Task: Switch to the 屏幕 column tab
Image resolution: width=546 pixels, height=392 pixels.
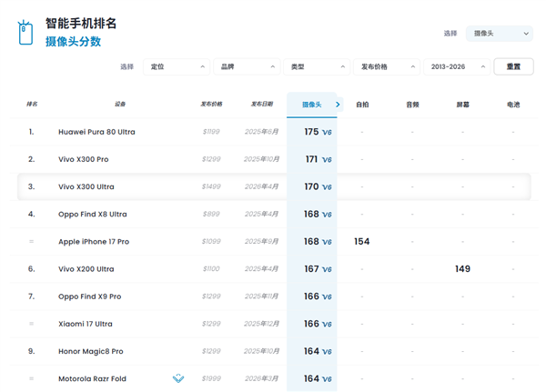Action: tap(463, 105)
